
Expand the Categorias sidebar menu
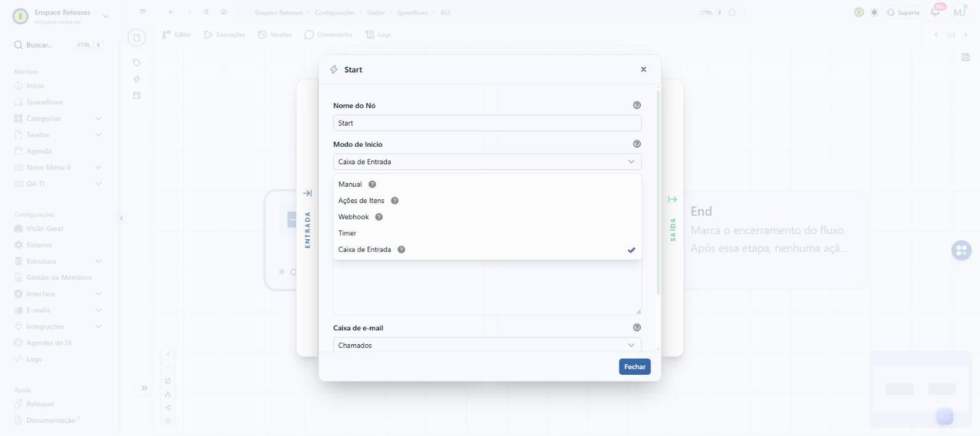98,118
